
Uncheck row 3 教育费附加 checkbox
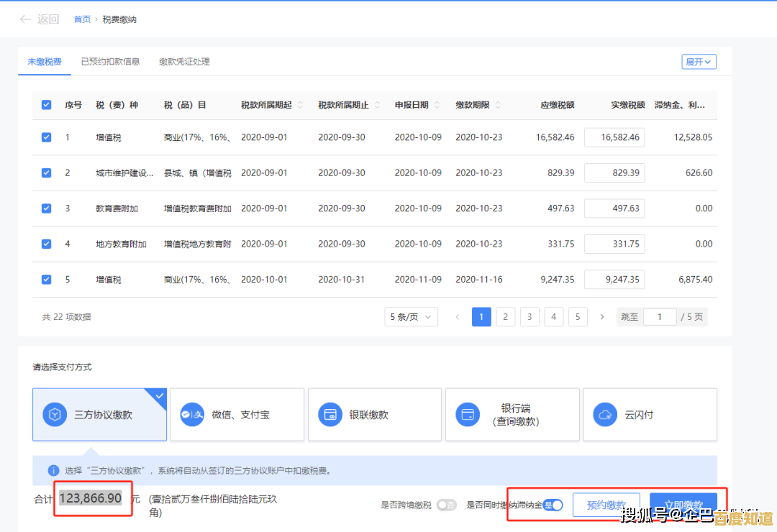click(46, 208)
